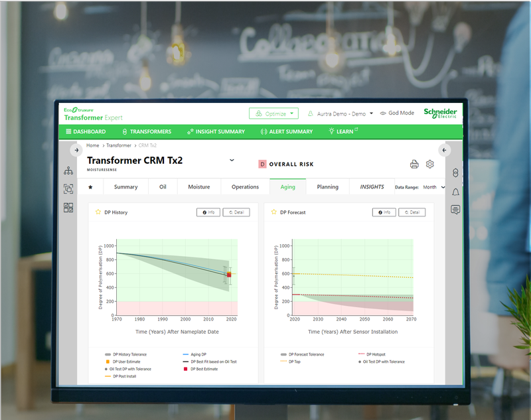Print the transformer report via printer icon
Image resolution: width=531 pixels, height=420 pixels.
pyautogui.click(x=414, y=164)
